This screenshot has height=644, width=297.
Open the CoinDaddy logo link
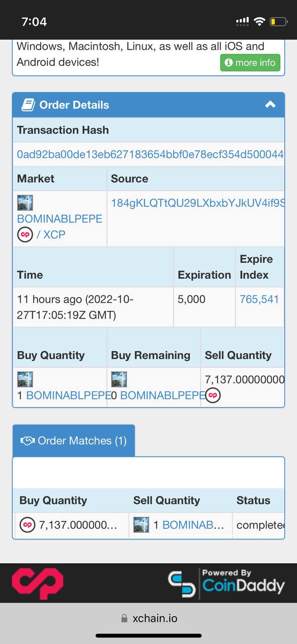226,584
